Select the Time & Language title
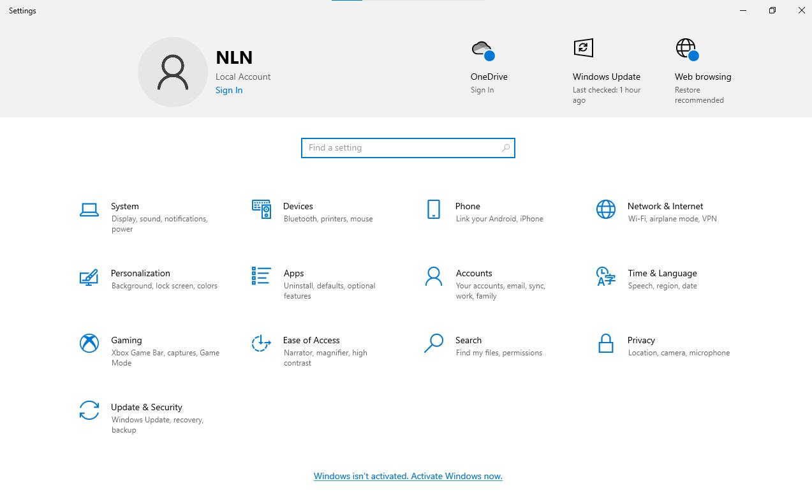The image size is (812, 504). (x=662, y=273)
